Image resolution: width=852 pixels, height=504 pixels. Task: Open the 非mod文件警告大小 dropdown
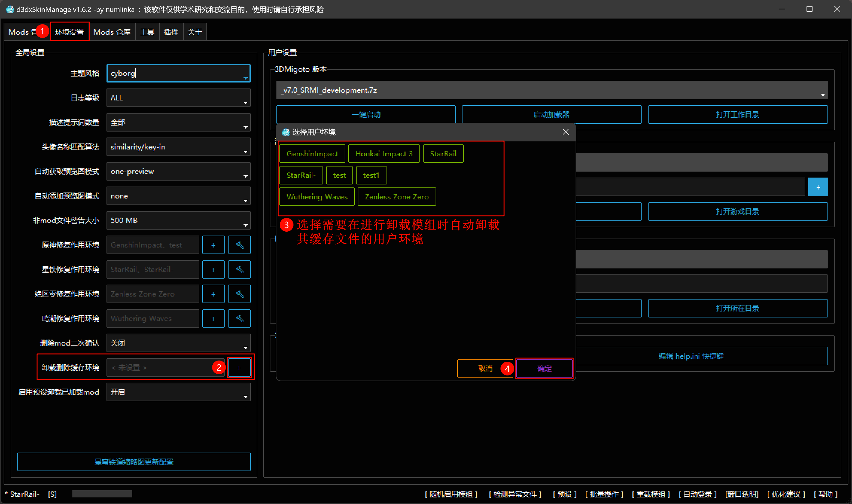pyautogui.click(x=178, y=220)
